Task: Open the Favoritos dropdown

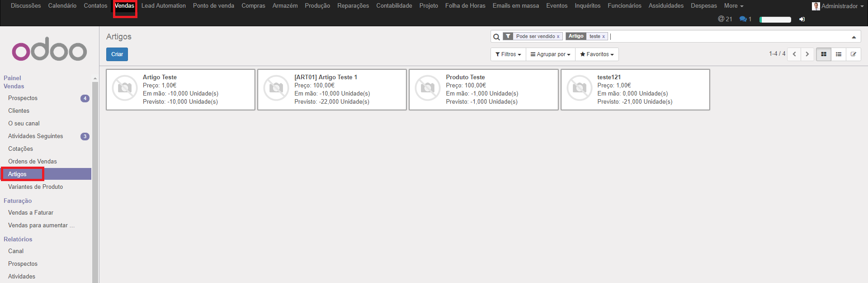Action: (x=597, y=54)
